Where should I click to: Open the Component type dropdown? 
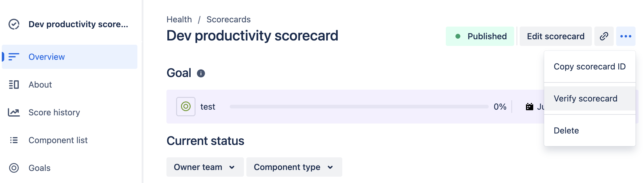(x=294, y=167)
